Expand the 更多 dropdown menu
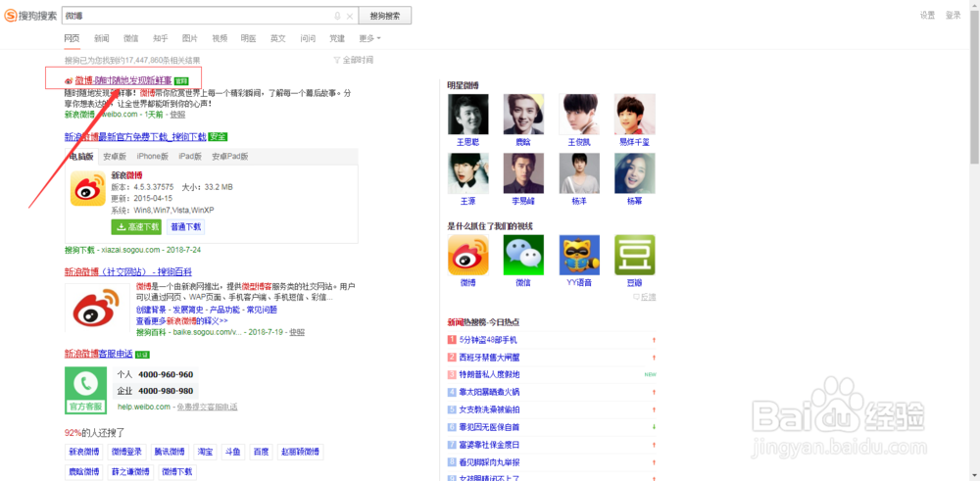Viewport: 980px width, 481px height. click(370, 39)
